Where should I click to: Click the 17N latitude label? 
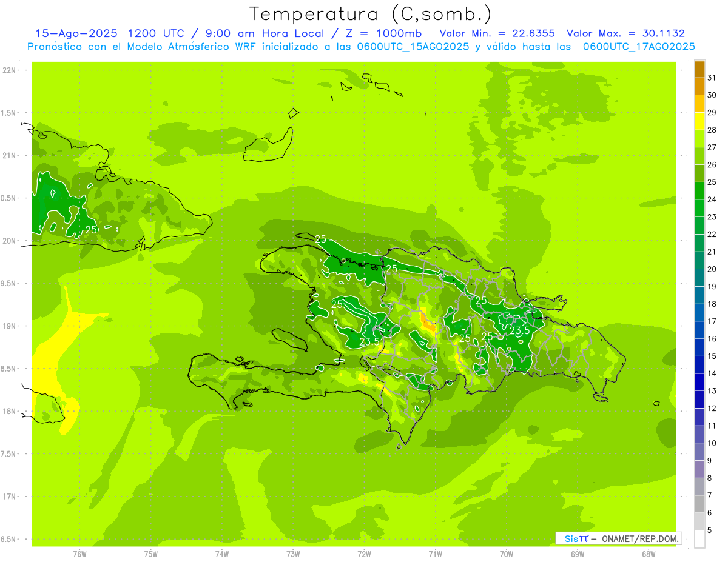pos(10,497)
